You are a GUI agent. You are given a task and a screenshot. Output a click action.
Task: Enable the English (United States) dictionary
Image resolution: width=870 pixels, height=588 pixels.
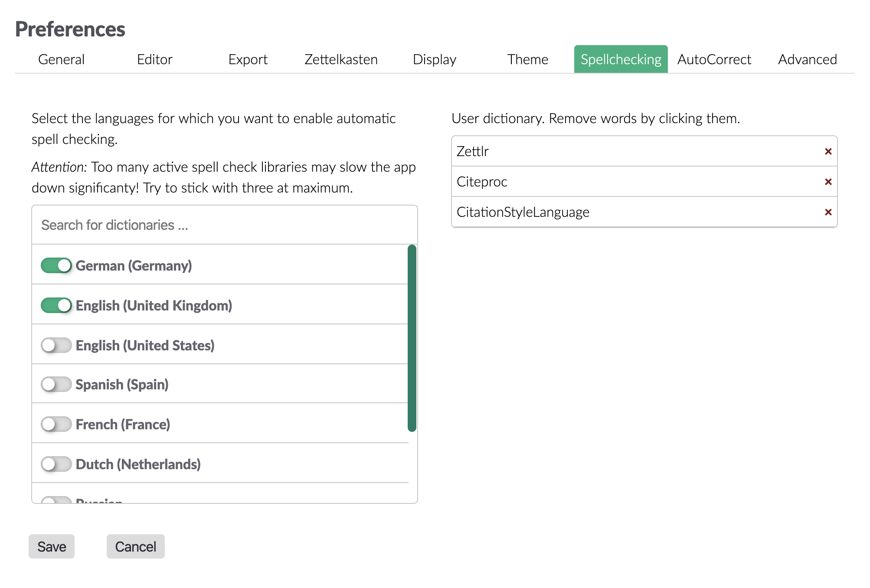[x=56, y=345]
